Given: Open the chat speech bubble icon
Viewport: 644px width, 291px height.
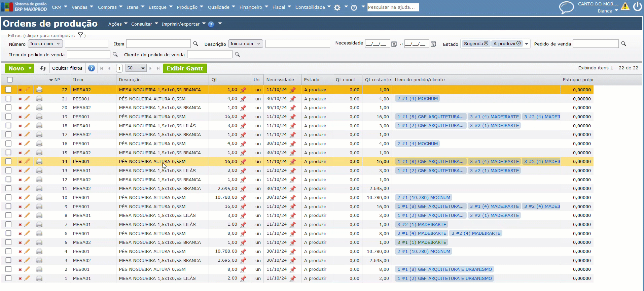Looking at the screenshot, I should tap(566, 7).
